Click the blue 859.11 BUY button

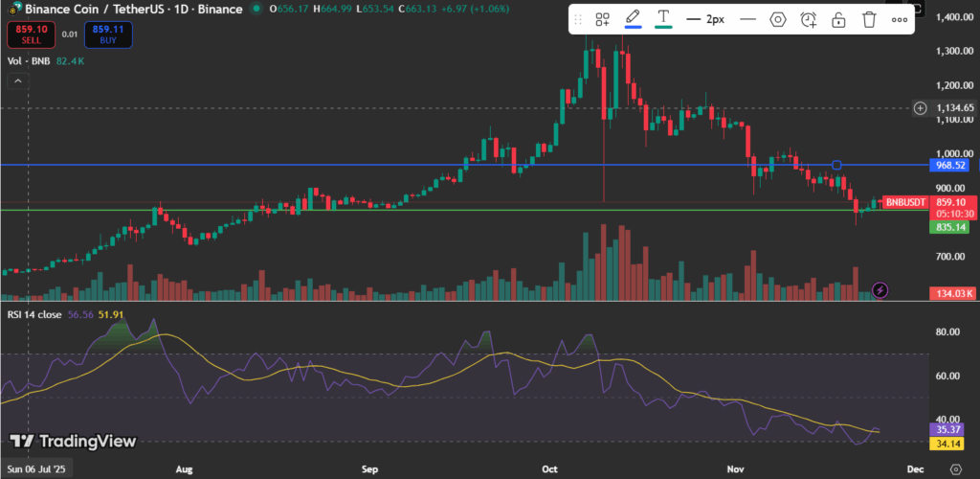point(108,35)
